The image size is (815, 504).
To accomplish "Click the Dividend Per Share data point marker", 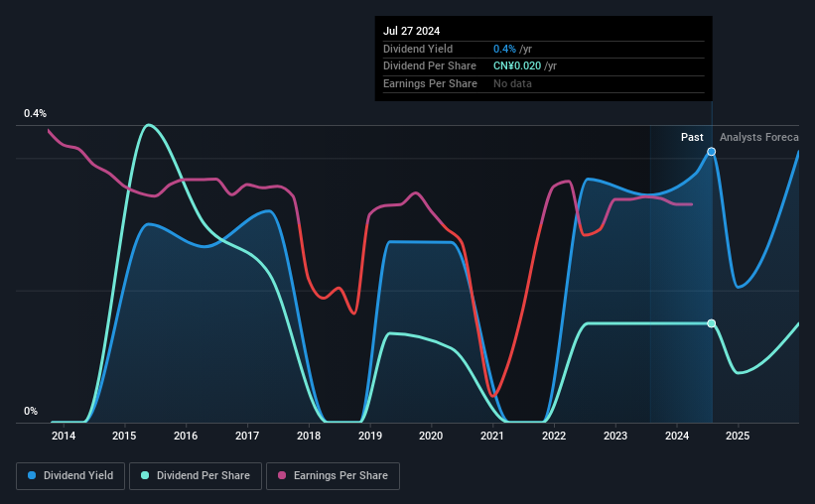I will pyautogui.click(x=712, y=323).
